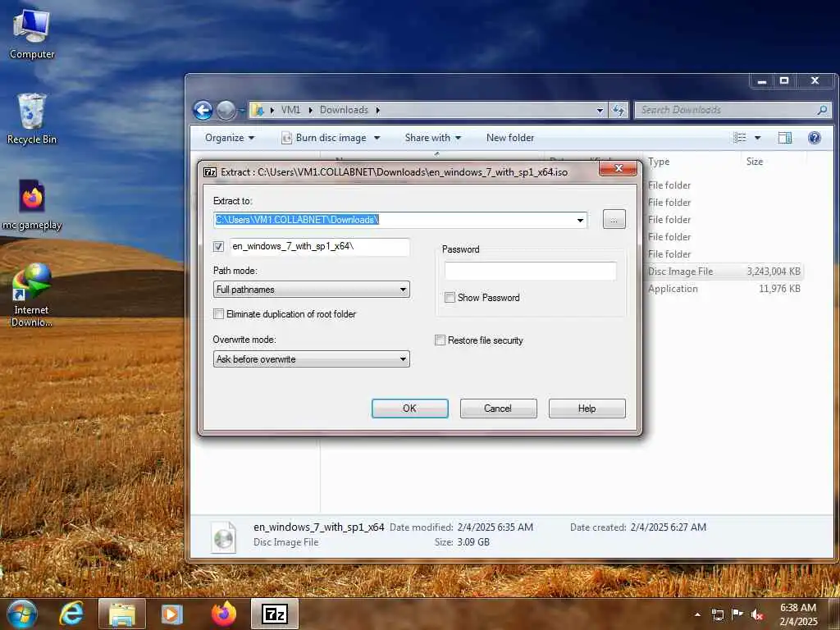This screenshot has width=840, height=630.
Task: Enable Eliminate duplication of root folder
Action: (x=218, y=314)
